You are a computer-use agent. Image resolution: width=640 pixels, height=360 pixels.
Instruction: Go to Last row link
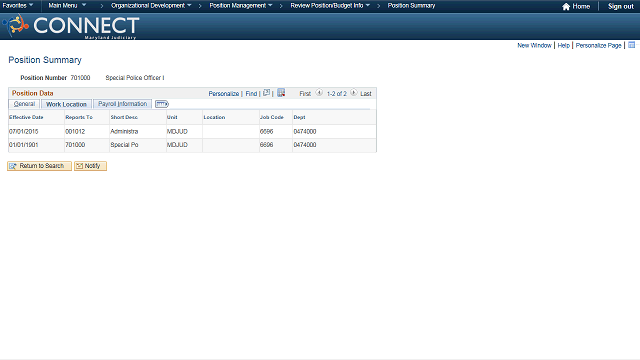[366, 93]
